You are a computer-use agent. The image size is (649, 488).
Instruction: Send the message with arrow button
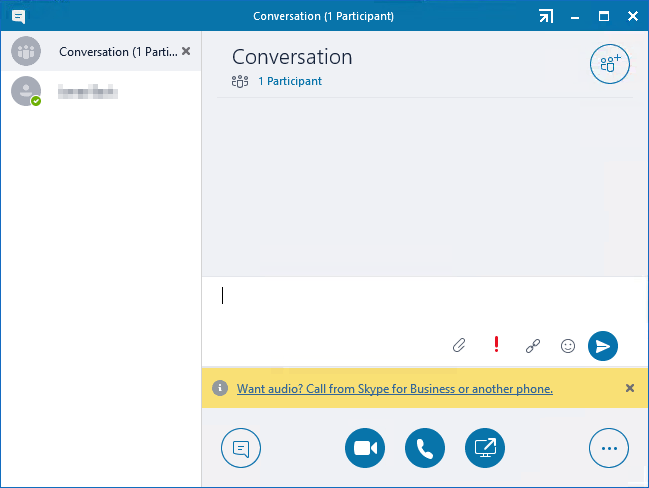coord(603,346)
